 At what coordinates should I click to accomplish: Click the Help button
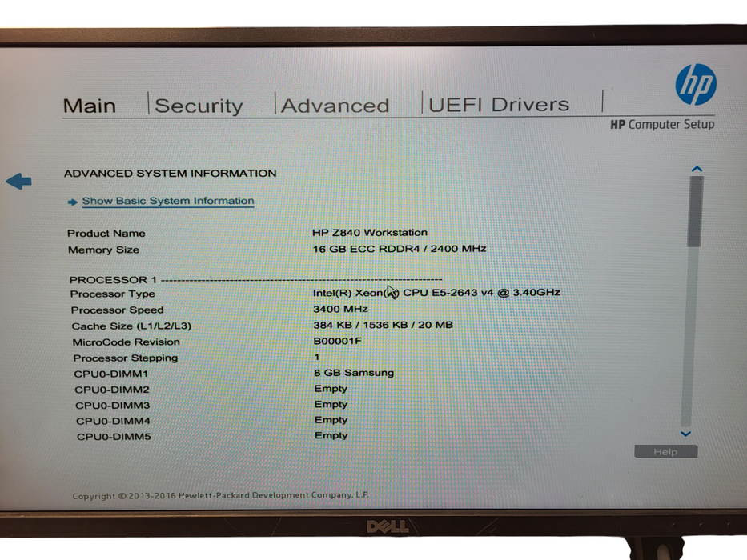click(665, 451)
